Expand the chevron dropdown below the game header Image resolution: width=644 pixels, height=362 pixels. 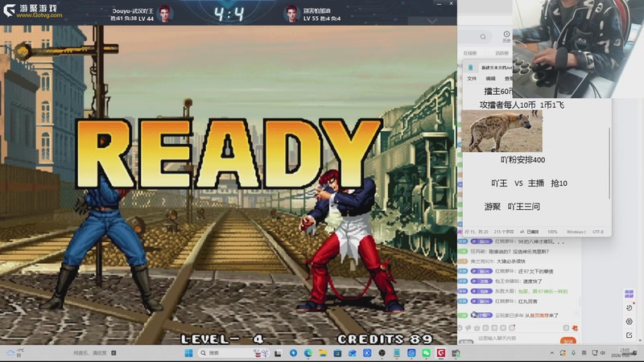[x=432, y=21]
